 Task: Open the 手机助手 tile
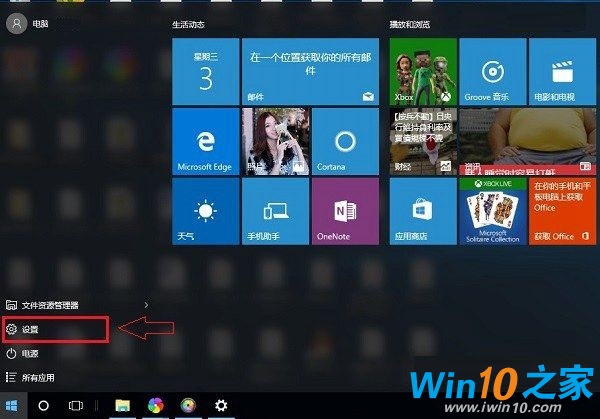tap(276, 211)
